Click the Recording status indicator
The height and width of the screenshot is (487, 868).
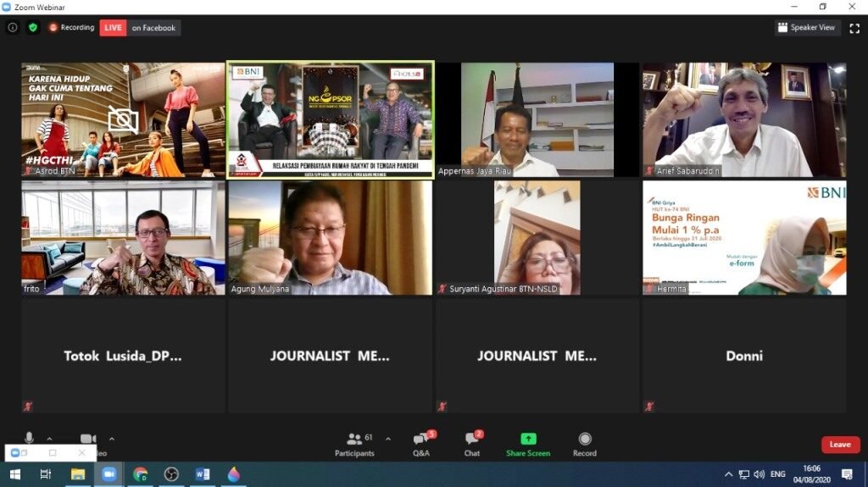[x=71, y=27]
